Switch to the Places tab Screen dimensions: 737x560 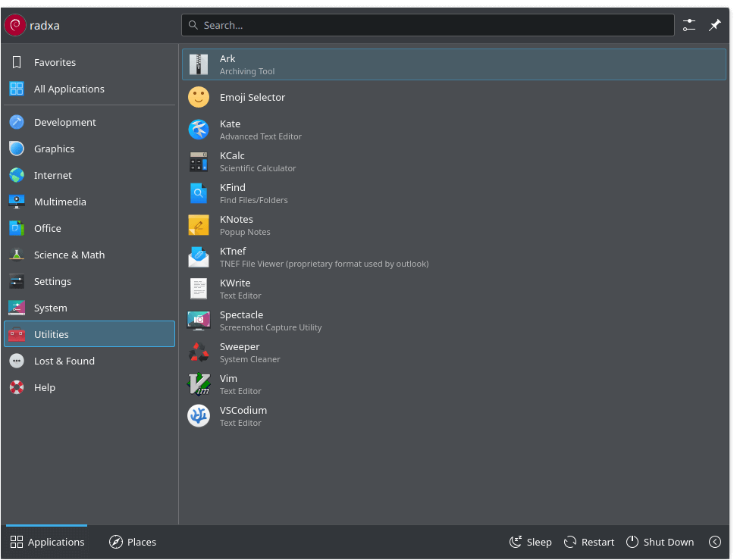(x=133, y=542)
